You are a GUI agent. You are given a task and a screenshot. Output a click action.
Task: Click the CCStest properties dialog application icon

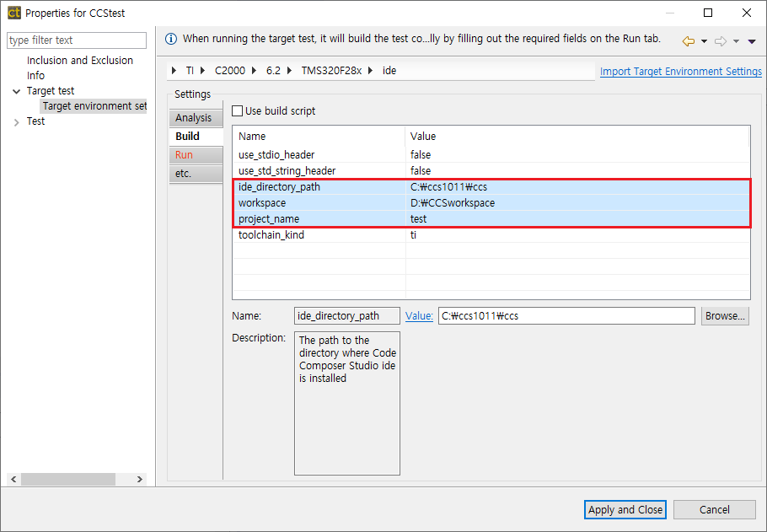pyautogui.click(x=12, y=13)
